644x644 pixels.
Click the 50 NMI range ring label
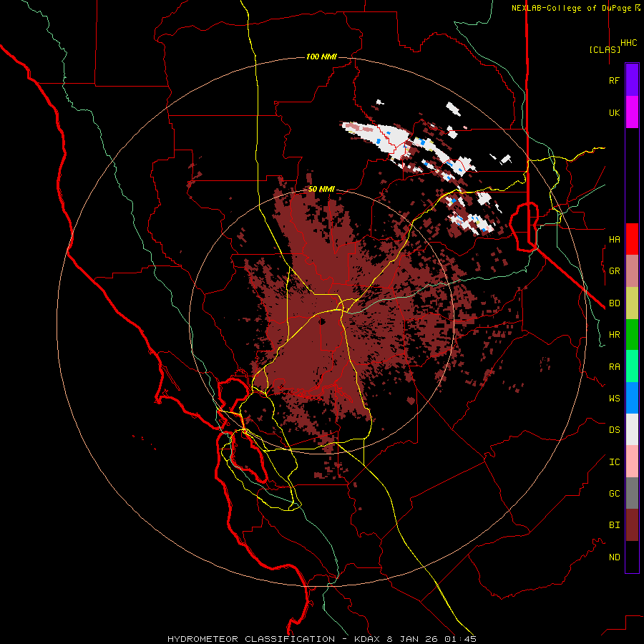click(x=321, y=189)
